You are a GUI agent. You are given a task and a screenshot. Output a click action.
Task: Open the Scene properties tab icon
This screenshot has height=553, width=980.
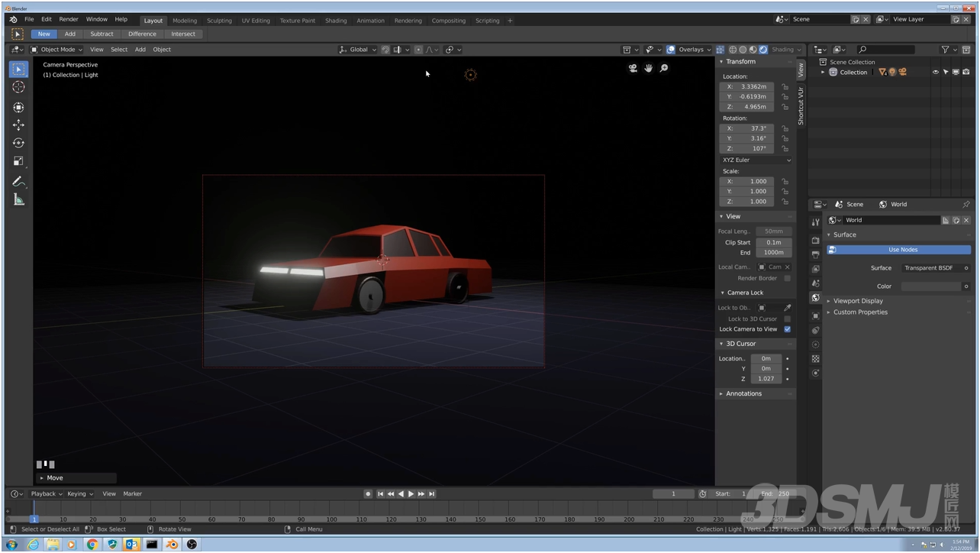coord(815,283)
